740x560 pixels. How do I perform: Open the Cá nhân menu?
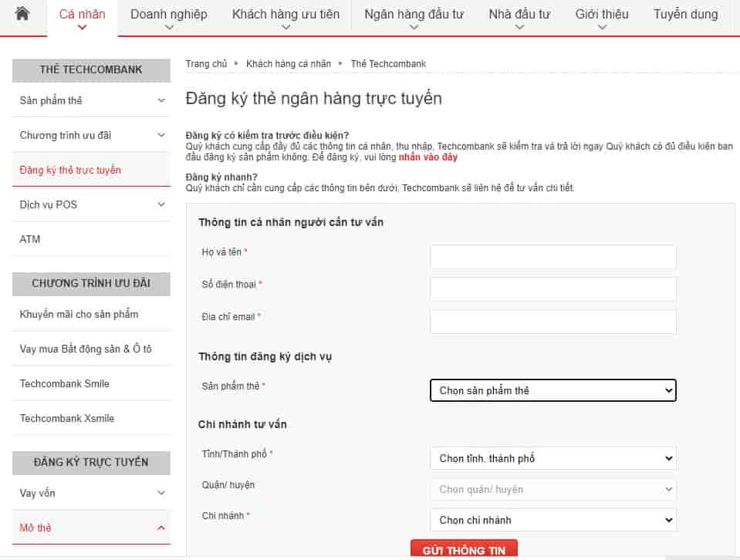(x=82, y=15)
